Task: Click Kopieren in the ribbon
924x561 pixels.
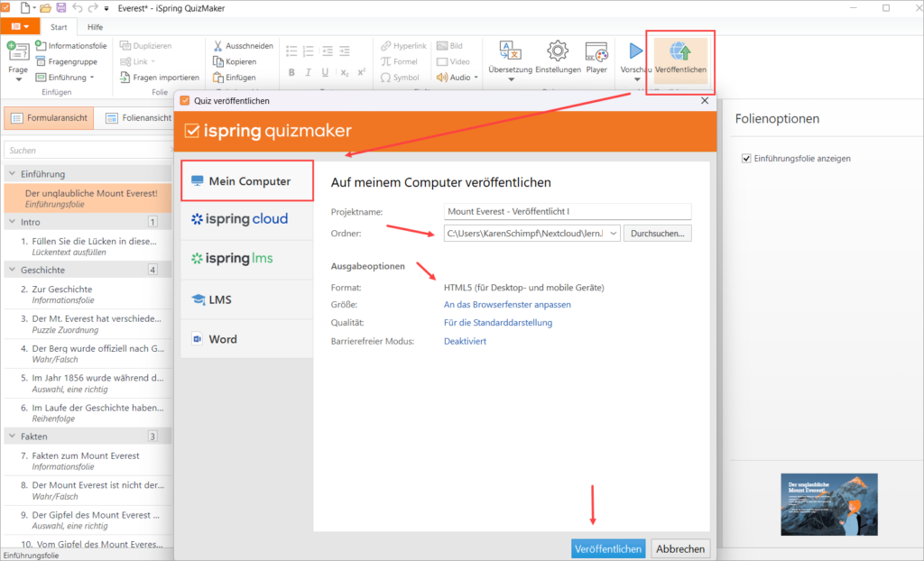Action: pos(235,61)
